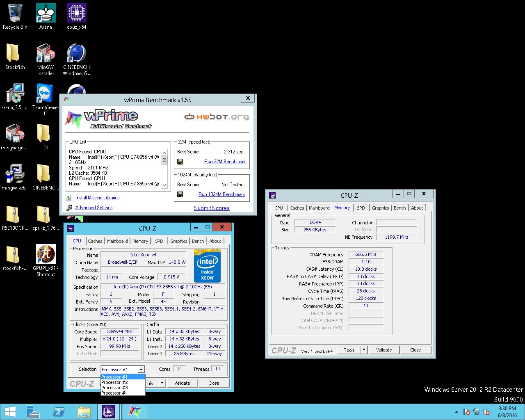Launch the Arena chess desktop icon

46,16
